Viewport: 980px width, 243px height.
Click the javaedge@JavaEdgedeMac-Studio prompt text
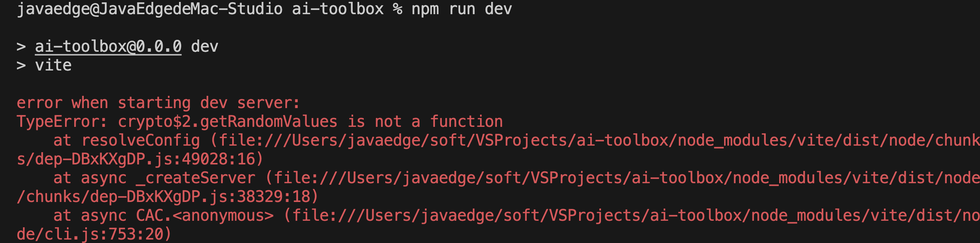tap(149, 9)
